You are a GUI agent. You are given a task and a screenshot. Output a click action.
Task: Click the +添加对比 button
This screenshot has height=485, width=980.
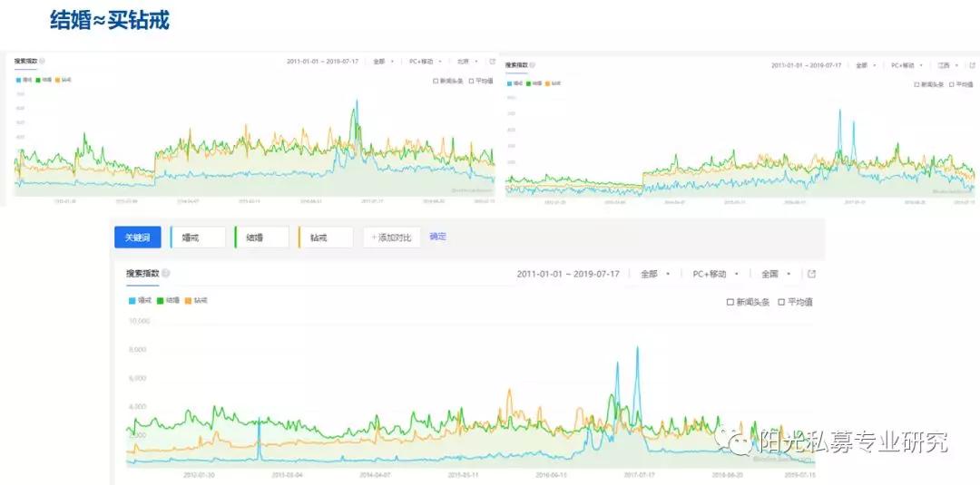(391, 238)
